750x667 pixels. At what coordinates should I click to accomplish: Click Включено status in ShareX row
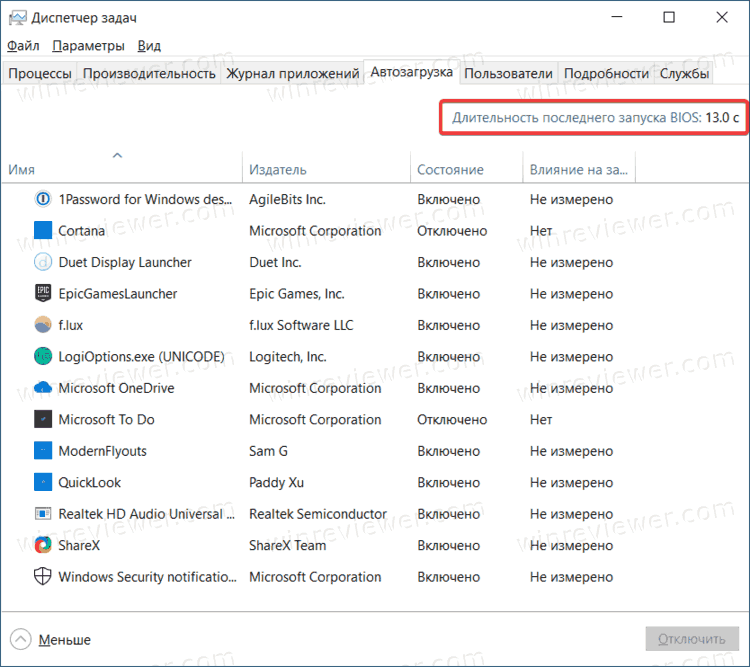(449, 545)
